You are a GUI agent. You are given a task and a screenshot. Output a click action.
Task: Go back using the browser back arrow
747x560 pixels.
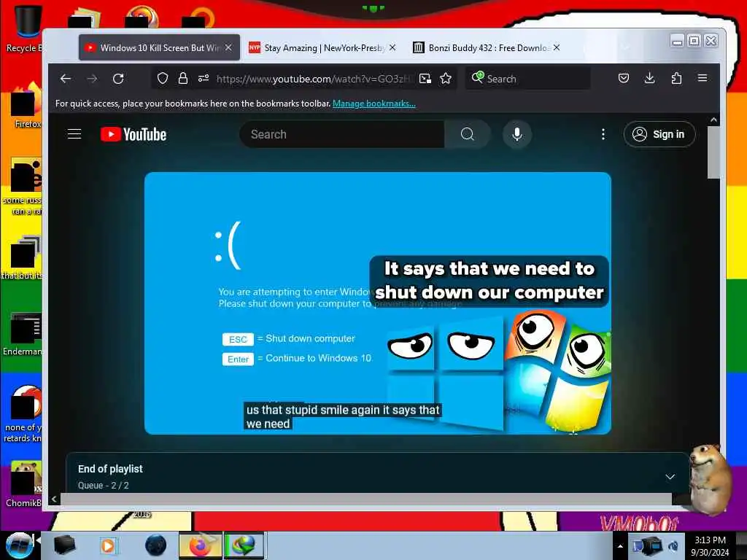[66, 79]
